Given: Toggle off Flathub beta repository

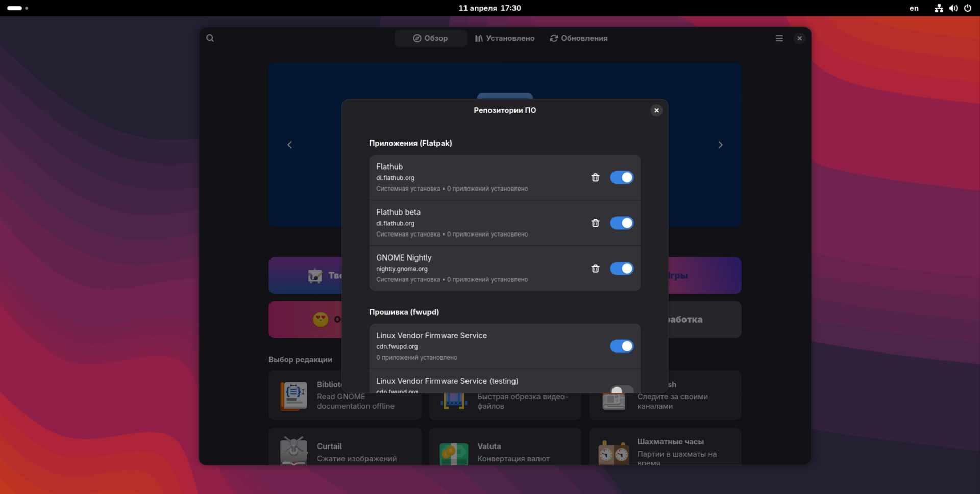Looking at the screenshot, I should (622, 223).
